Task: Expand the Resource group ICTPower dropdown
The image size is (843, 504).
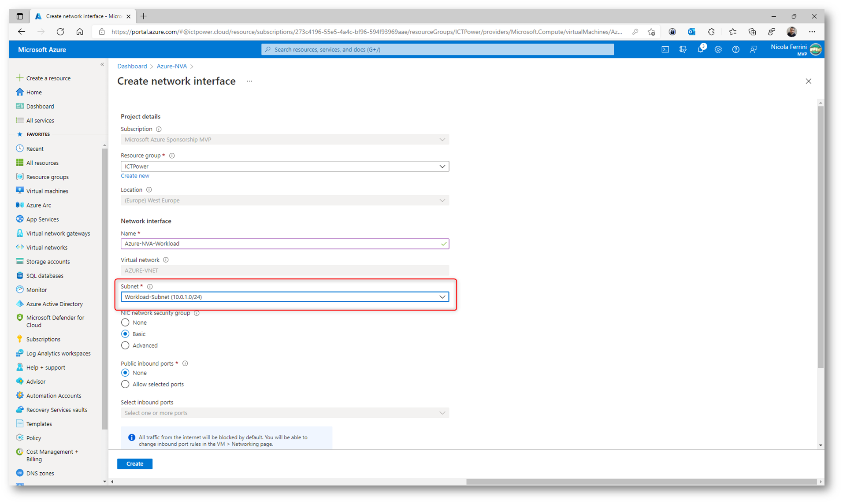Action: [285, 167]
